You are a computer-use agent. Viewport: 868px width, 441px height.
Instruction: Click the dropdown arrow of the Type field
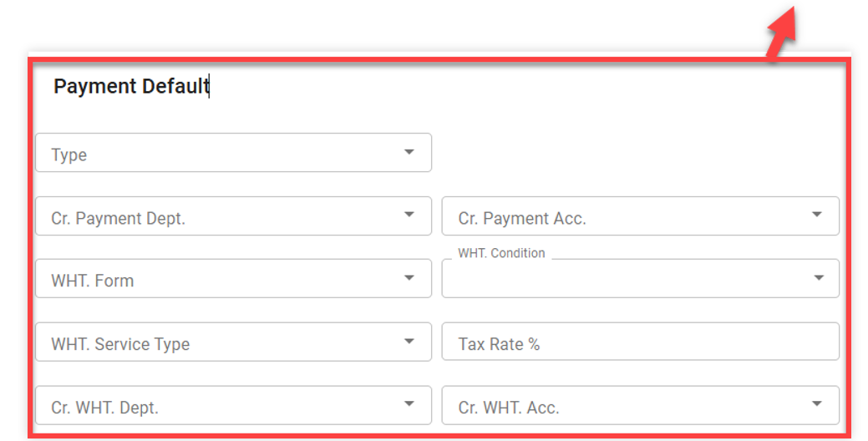click(409, 152)
